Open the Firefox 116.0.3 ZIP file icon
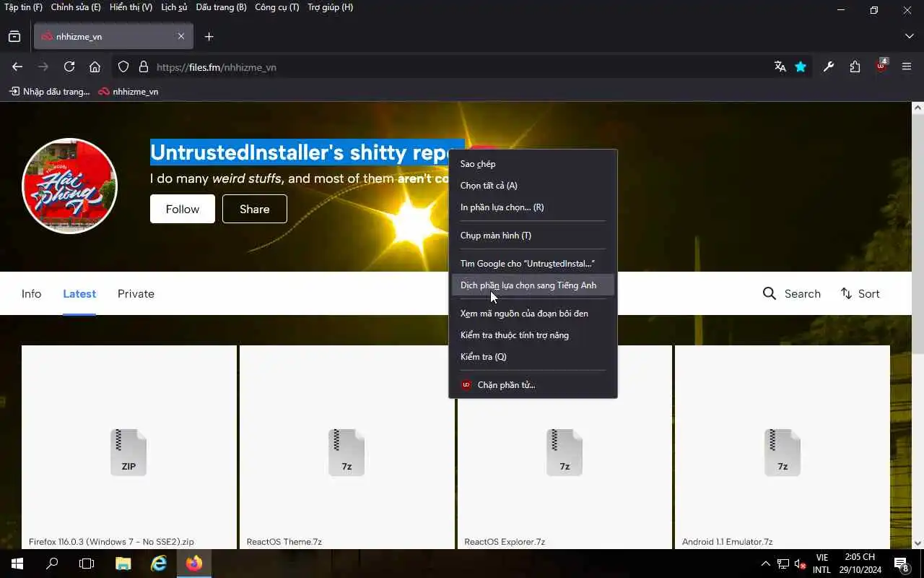Image resolution: width=924 pixels, height=578 pixels. pos(128,452)
